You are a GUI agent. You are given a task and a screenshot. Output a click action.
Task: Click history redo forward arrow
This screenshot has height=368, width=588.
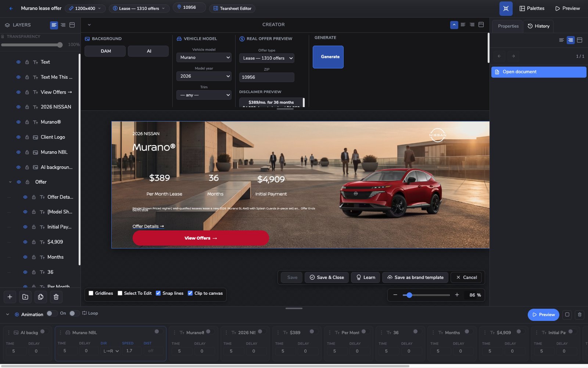[513, 56]
